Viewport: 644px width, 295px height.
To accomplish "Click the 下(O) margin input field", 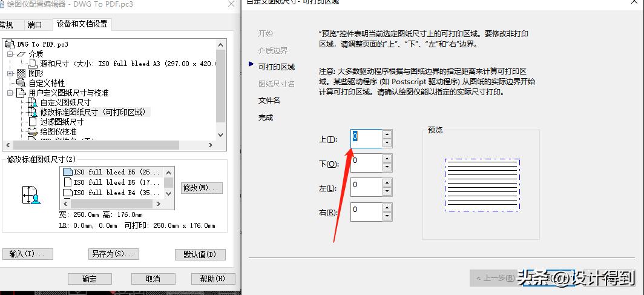I will 366,163.
